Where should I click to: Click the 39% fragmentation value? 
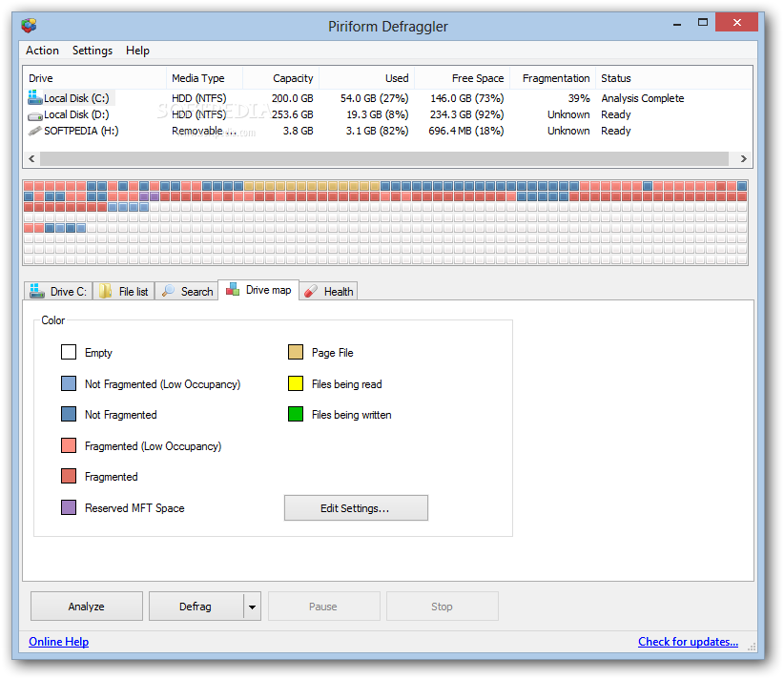[x=579, y=98]
